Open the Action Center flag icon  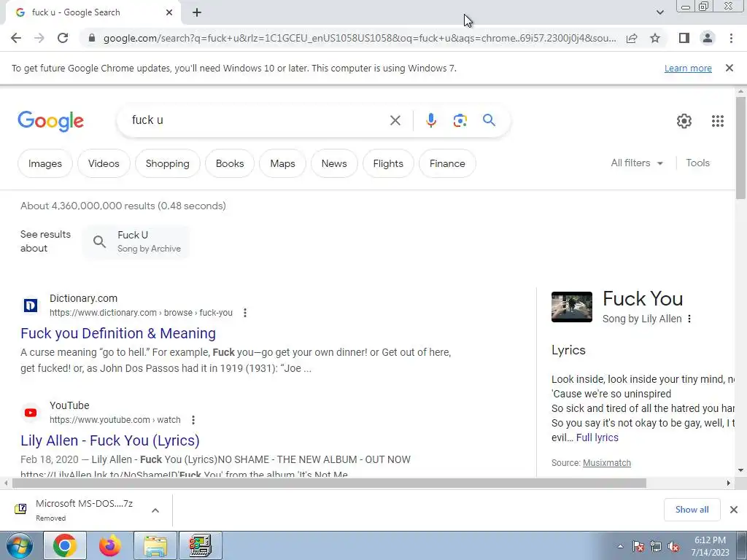(638, 547)
